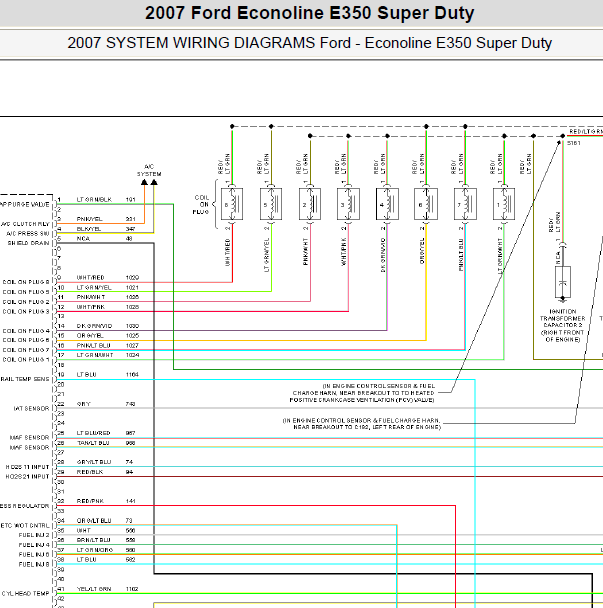Screen dimensions: 603x608
Task: Click the 'RAIL TEMP SENS' pin label
Action: click(25, 379)
